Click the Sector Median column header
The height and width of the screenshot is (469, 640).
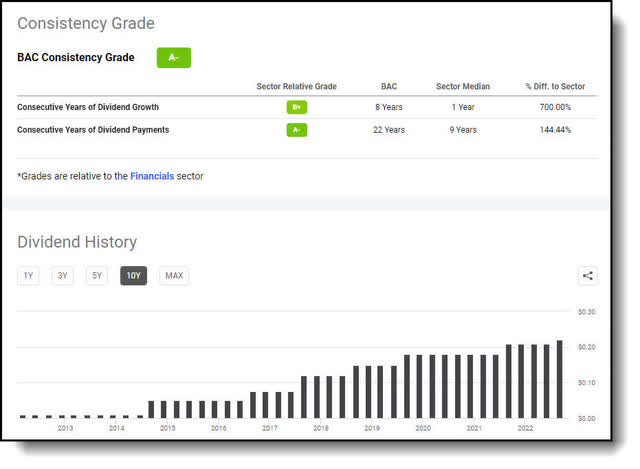pyautogui.click(x=463, y=86)
